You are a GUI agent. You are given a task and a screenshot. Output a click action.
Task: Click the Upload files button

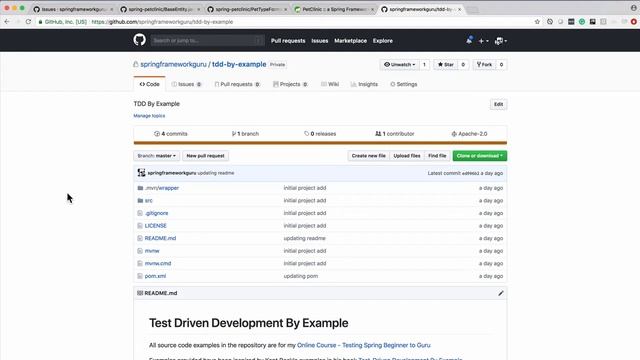coord(407,156)
